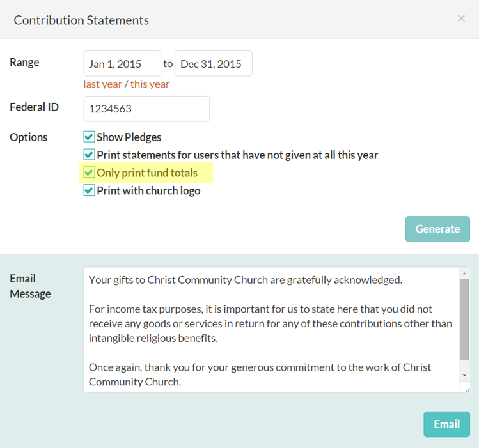Open the end date field Dec 31, 2015
The image size is (479, 448).
coord(214,63)
